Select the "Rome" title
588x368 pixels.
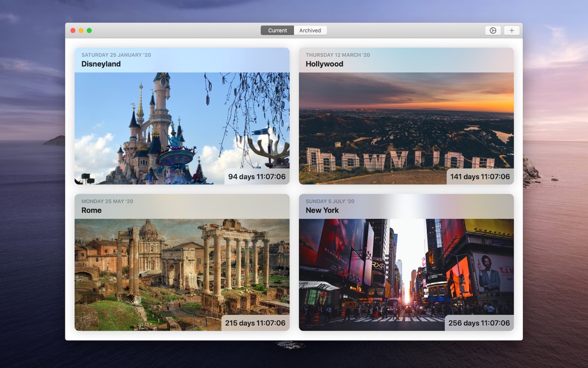click(x=91, y=211)
